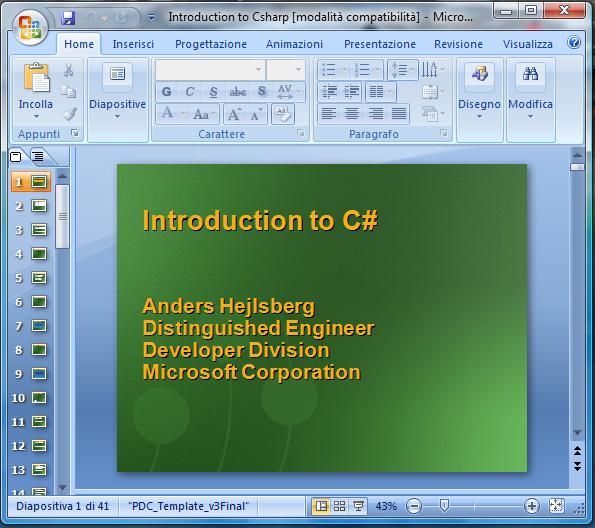
Task: Select the format painter brush icon
Action: [70, 114]
